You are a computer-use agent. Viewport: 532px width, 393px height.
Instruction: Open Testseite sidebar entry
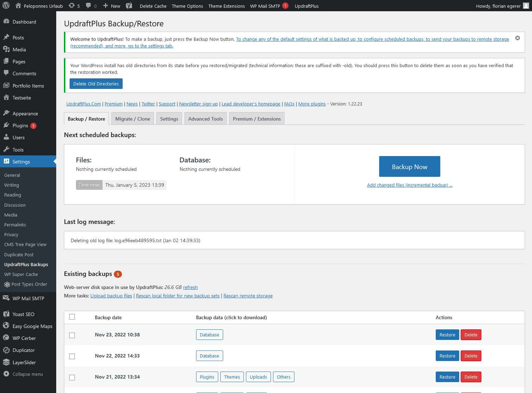[28, 98]
